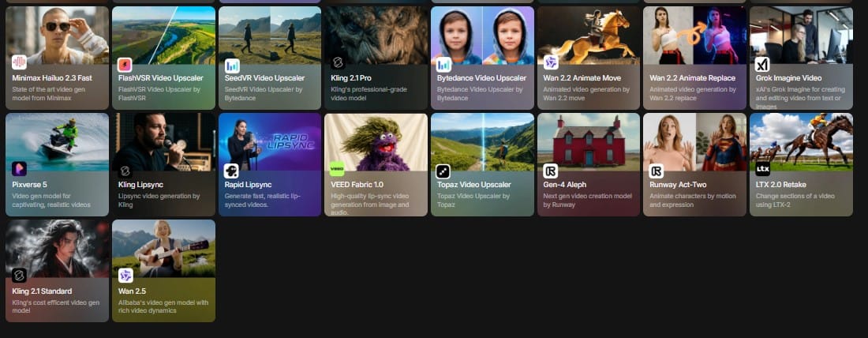Open Bytedance Video Upscaler title

[481, 78]
